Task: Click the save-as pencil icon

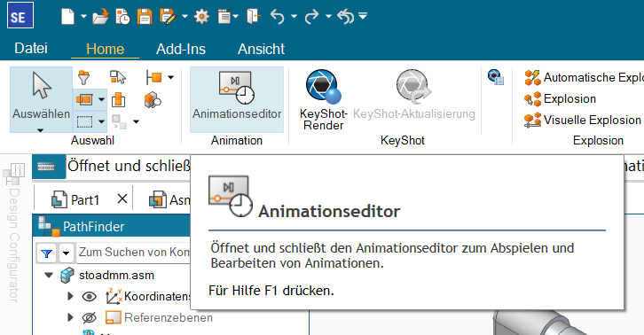Action: (168, 17)
